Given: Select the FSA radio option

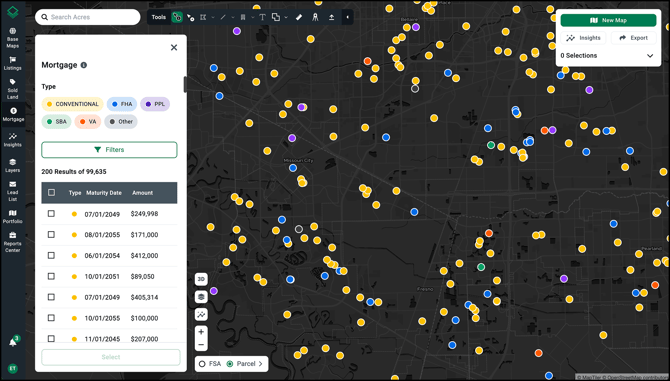Looking at the screenshot, I should tap(202, 364).
